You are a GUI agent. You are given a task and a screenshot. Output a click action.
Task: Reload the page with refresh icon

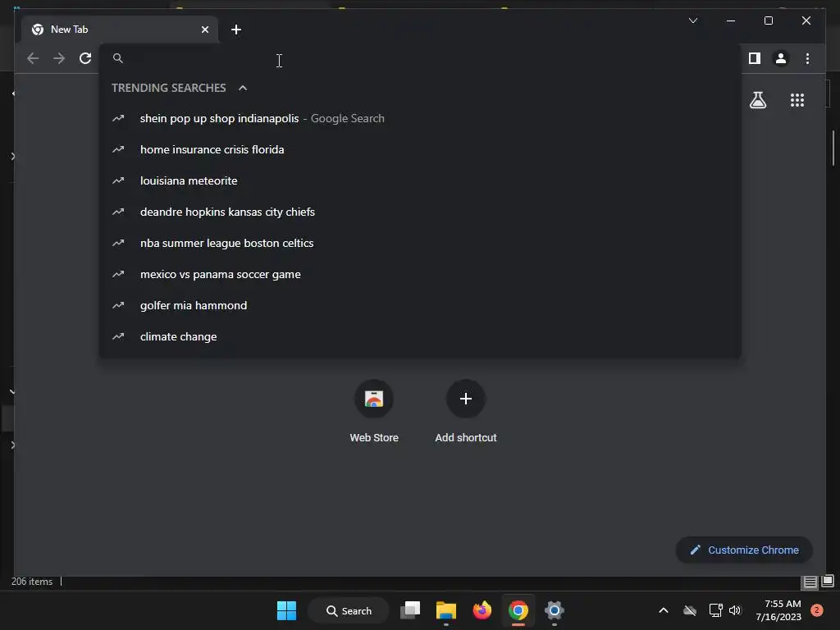point(85,58)
